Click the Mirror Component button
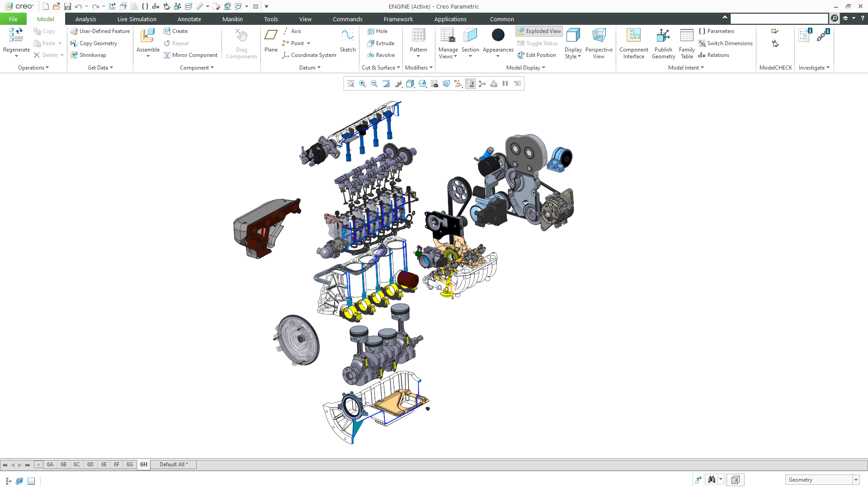Screen dimensions: 868x488 [x=190, y=55]
